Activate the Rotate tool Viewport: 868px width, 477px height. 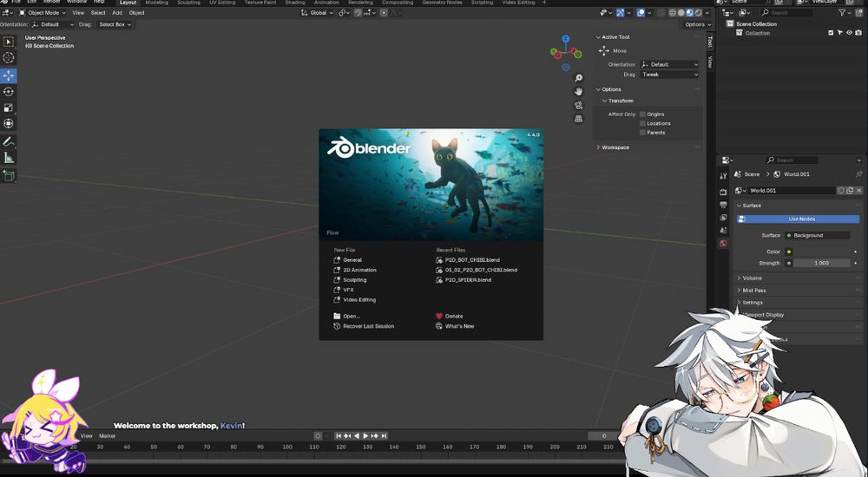(x=9, y=91)
